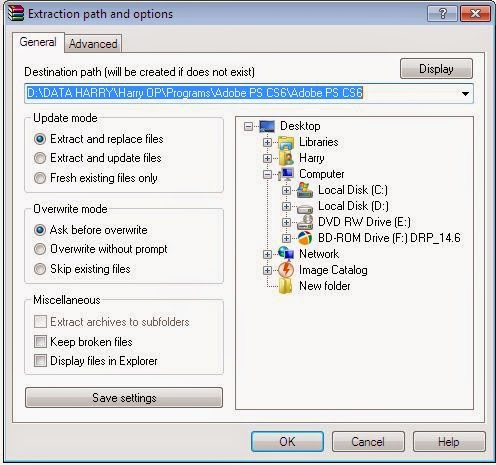This screenshot has height=465, width=496.
Task: Select Harry label in folder tree
Action: pos(312,158)
